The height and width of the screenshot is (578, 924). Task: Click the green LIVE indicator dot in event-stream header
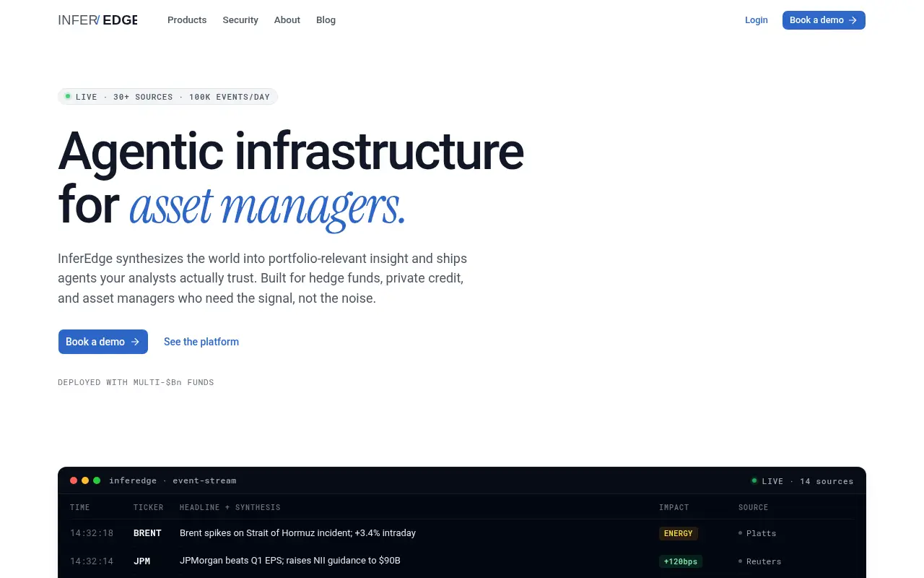(754, 480)
